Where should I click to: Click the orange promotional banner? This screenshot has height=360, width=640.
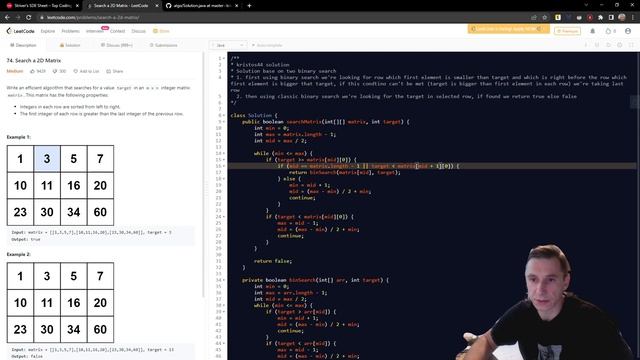point(508,29)
